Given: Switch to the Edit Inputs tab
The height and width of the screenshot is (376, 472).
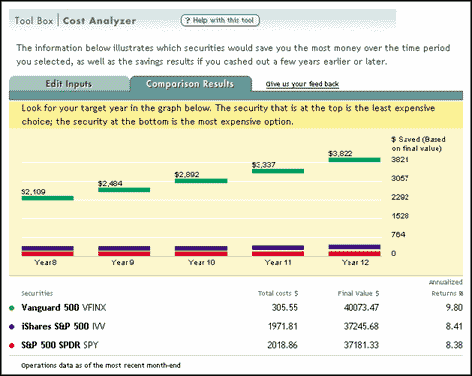Looking at the screenshot, I should 69,84.
